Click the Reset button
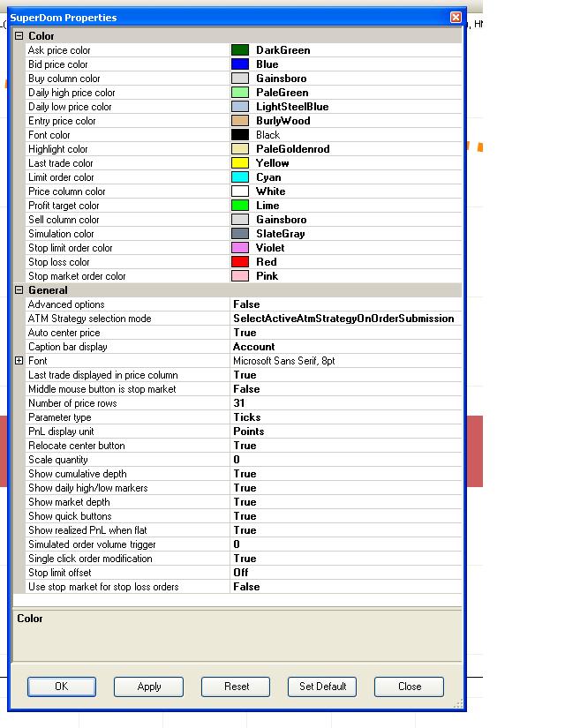Image resolution: width=565 pixels, height=728 pixels. tap(236, 687)
